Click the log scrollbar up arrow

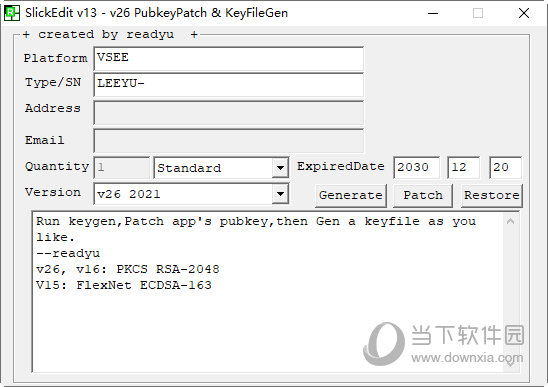[510, 221]
